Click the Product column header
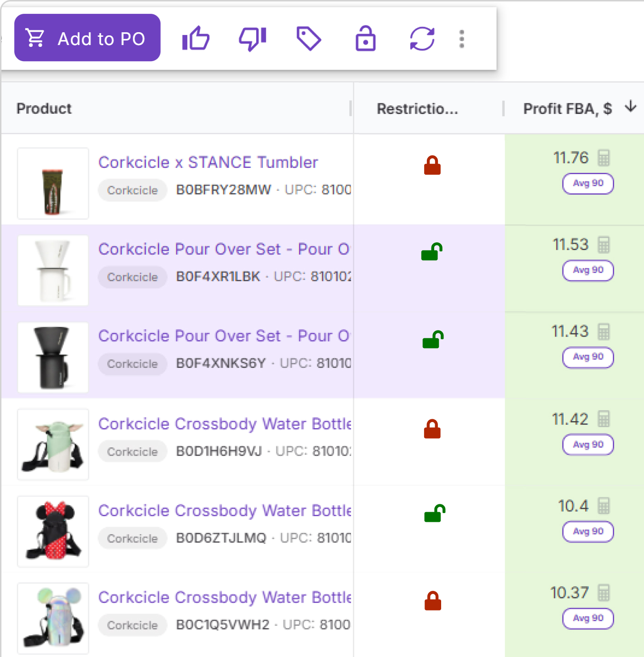 [44, 109]
